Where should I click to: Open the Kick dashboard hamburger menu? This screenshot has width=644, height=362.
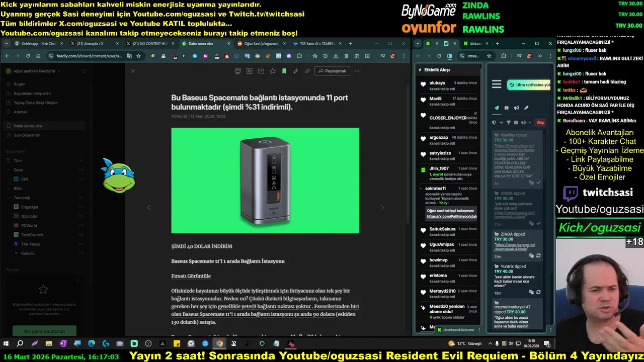coord(497,84)
